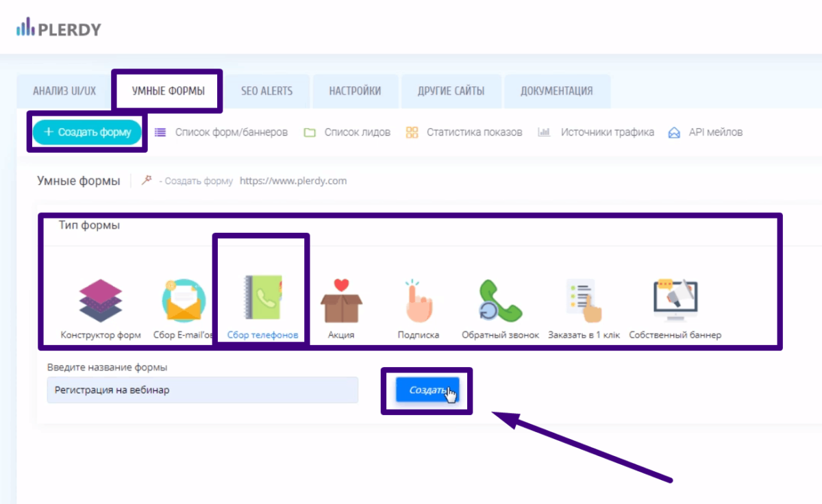Select the Акция gift box icon
The width and height of the screenshot is (822, 504).
(x=341, y=301)
